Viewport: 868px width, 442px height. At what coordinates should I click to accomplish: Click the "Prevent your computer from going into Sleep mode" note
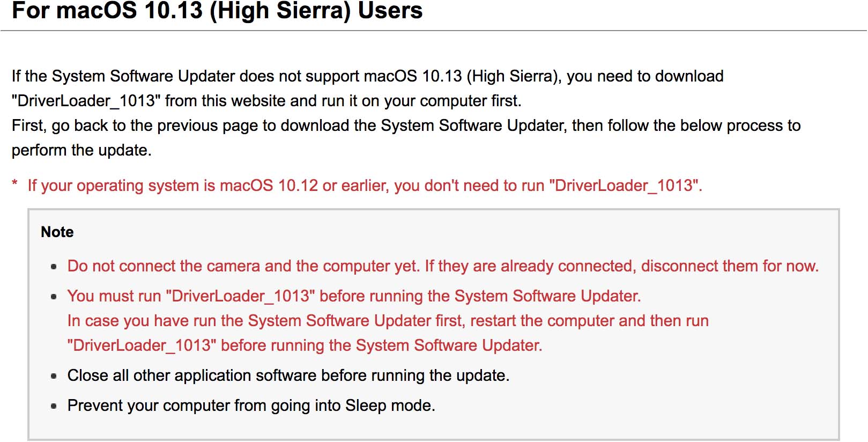(x=251, y=406)
